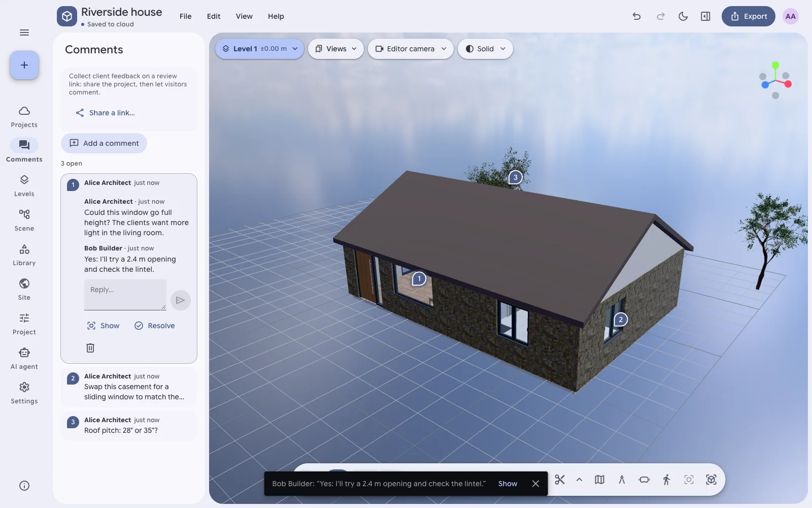Frame entire model with cube icon
This screenshot has height=508, width=812.
tap(711, 480)
